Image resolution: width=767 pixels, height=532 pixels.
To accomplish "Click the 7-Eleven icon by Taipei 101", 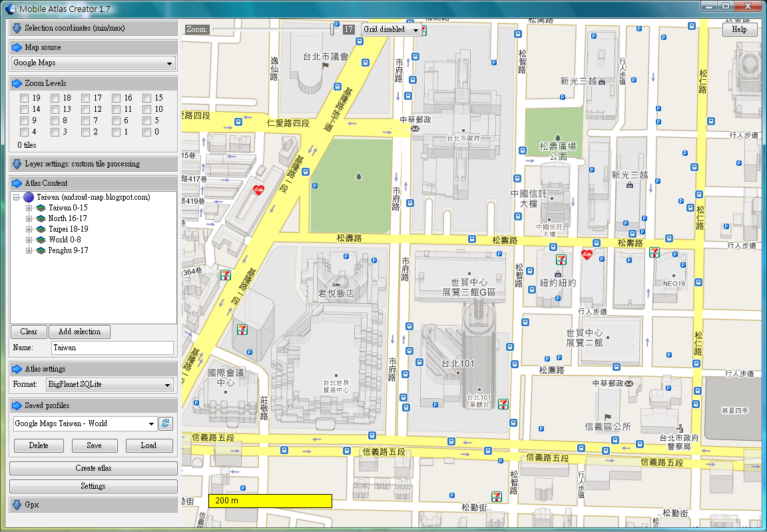I will click(x=503, y=404).
